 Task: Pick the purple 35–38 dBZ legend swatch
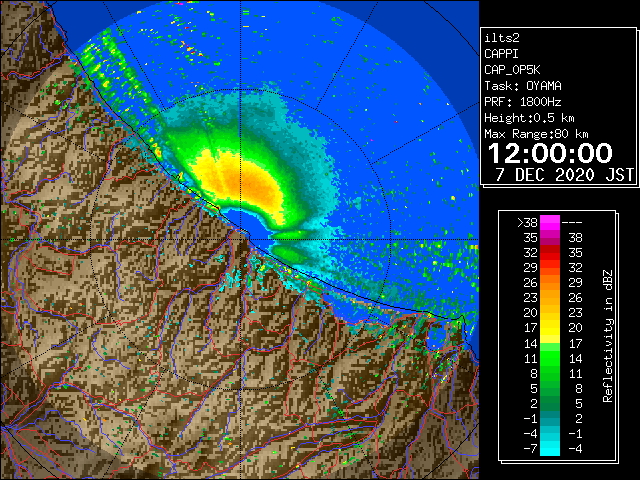click(550, 238)
